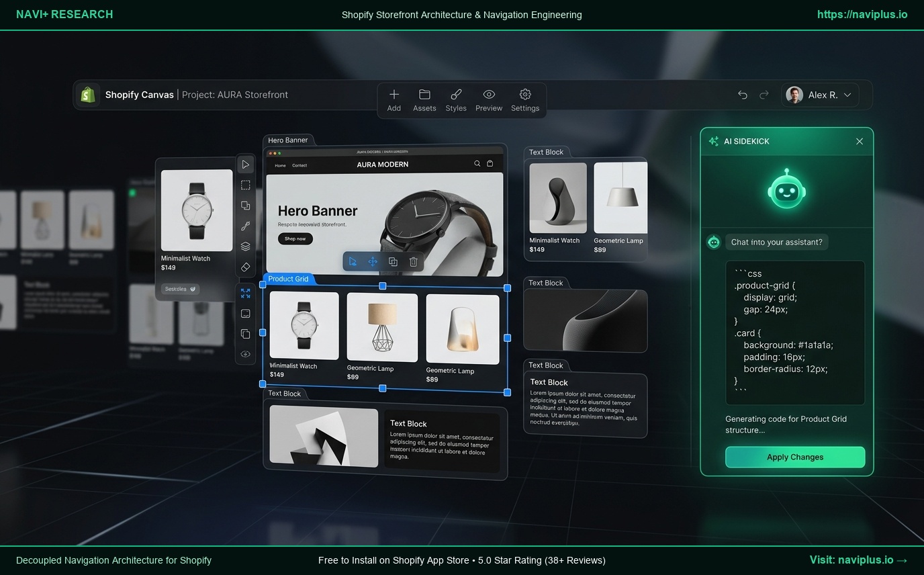Toggle the eye visibility icon in vertical toolbar
Image resolution: width=924 pixels, height=575 pixels.
coord(246,354)
